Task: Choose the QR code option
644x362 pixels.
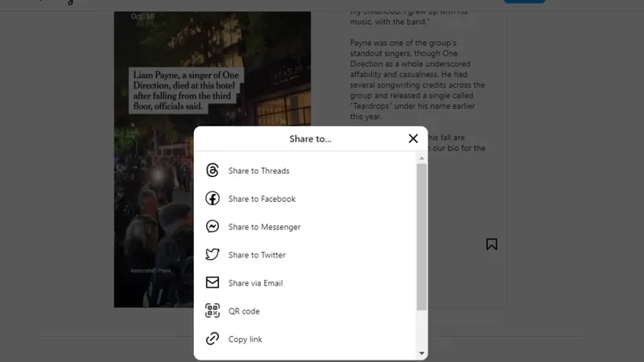Action: (x=305, y=311)
